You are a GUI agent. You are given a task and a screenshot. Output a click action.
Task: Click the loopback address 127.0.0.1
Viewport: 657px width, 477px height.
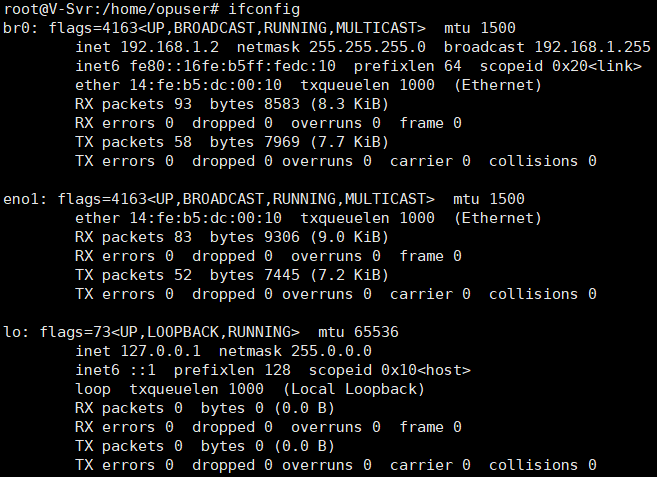click(160, 351)
